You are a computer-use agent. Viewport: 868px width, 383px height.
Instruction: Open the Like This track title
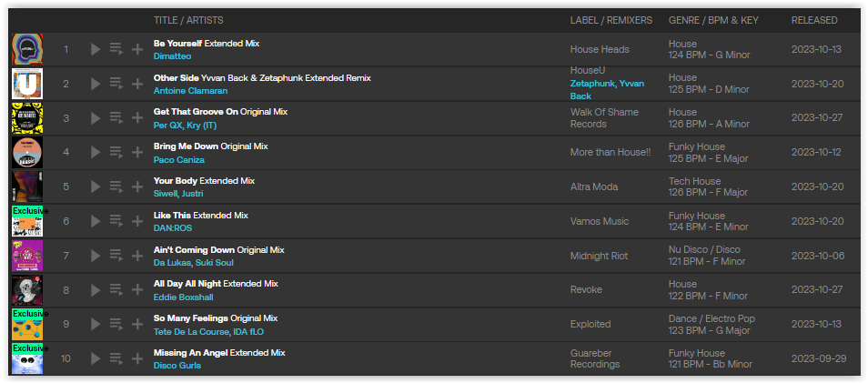pos(172,215)
